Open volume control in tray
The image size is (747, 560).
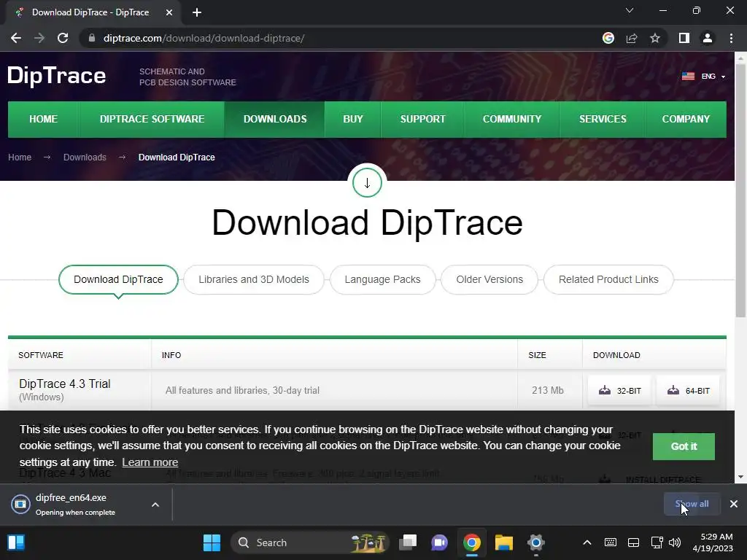(675, 542)
